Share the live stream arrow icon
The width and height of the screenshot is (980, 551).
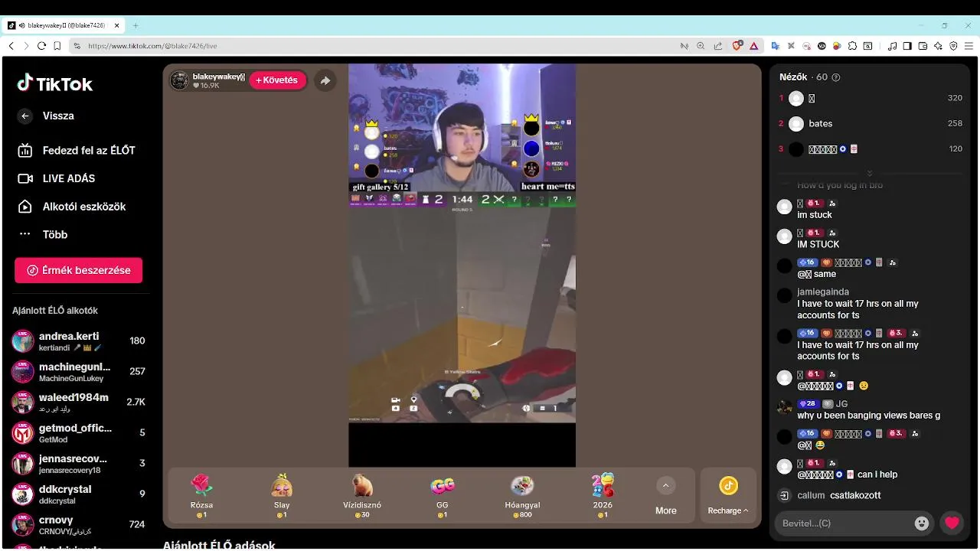pos(325,80)
